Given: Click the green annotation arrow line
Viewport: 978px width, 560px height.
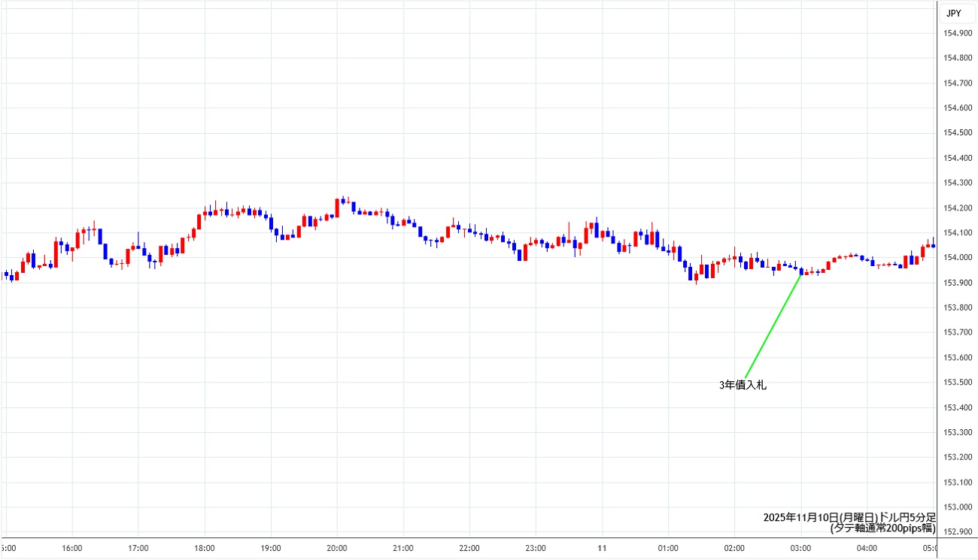Looking at the screenshot, I should tap(773, 325).
